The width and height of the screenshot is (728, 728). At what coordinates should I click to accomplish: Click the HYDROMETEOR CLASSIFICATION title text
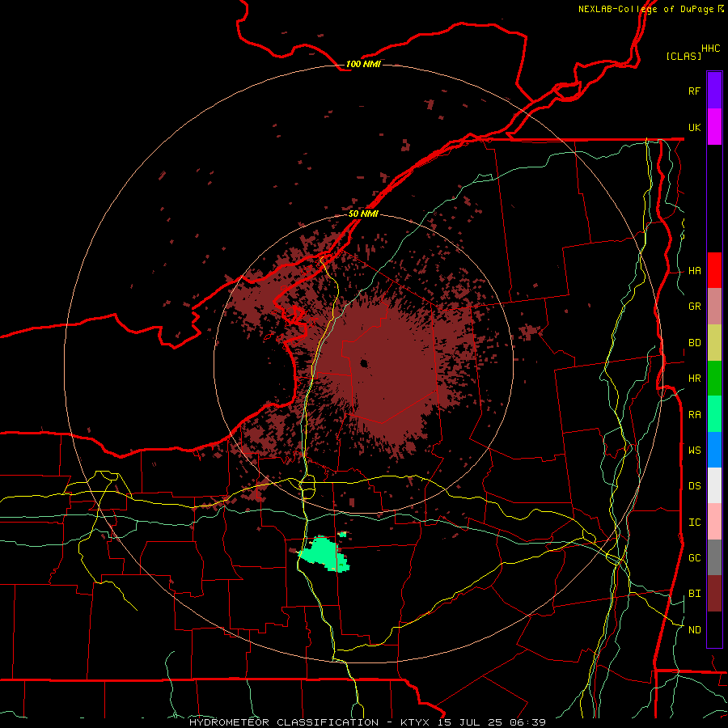(284, 722)
